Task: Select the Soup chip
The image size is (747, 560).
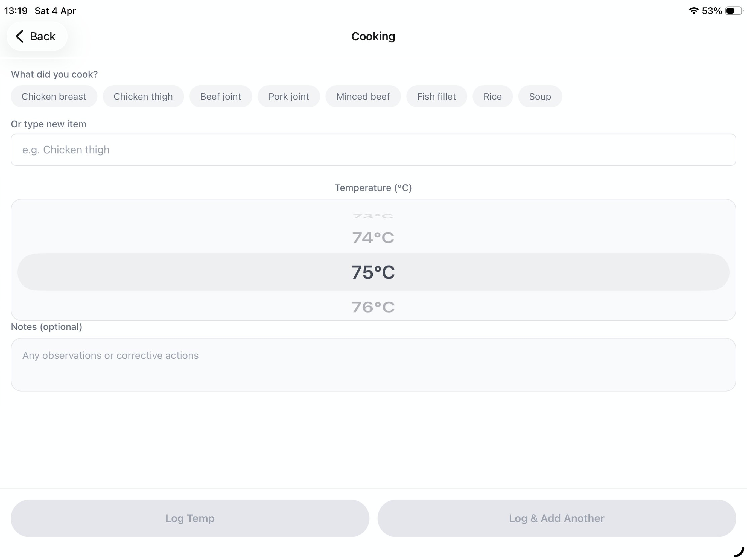Action: pyautogui.click(x=540, y=97)
